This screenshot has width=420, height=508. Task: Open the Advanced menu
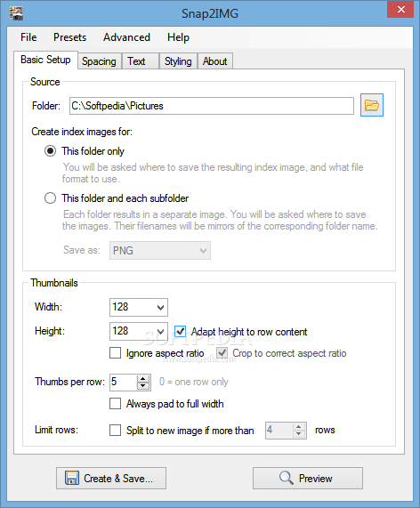pyautogui.click(x=126, y=37)
